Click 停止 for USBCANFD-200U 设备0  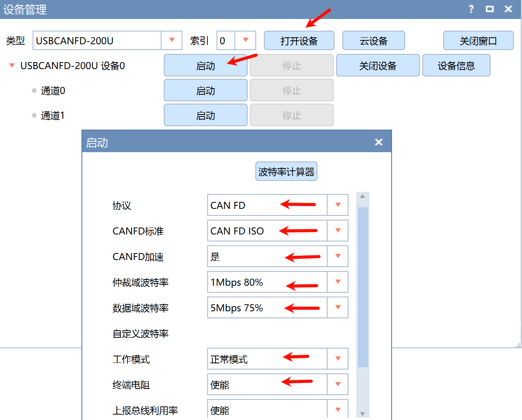(x=292, y=65)
